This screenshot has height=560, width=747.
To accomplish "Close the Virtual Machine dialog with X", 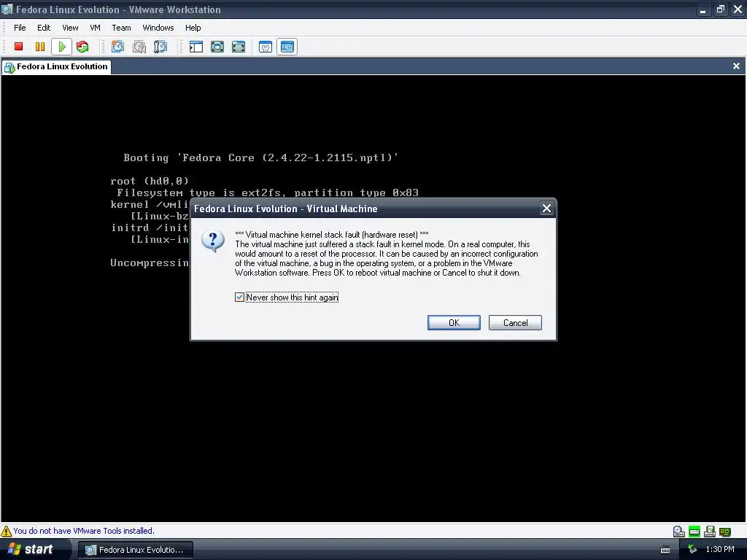I will tap(546, 209).
